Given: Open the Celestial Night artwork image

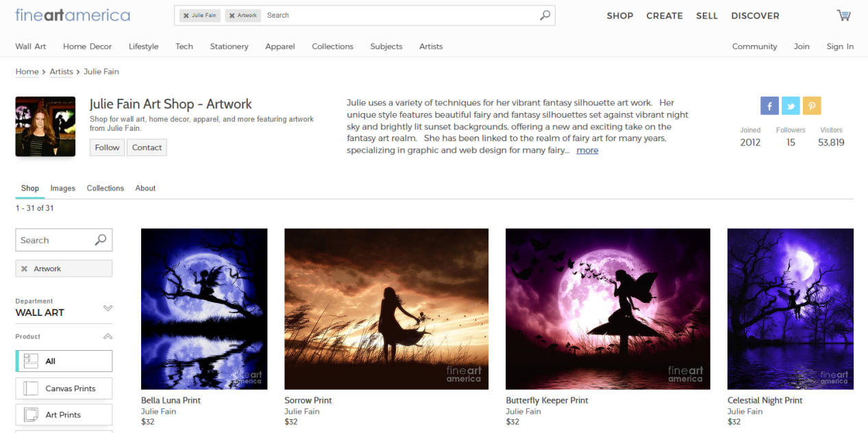Looking at the screenshot, I should point(791,309).
